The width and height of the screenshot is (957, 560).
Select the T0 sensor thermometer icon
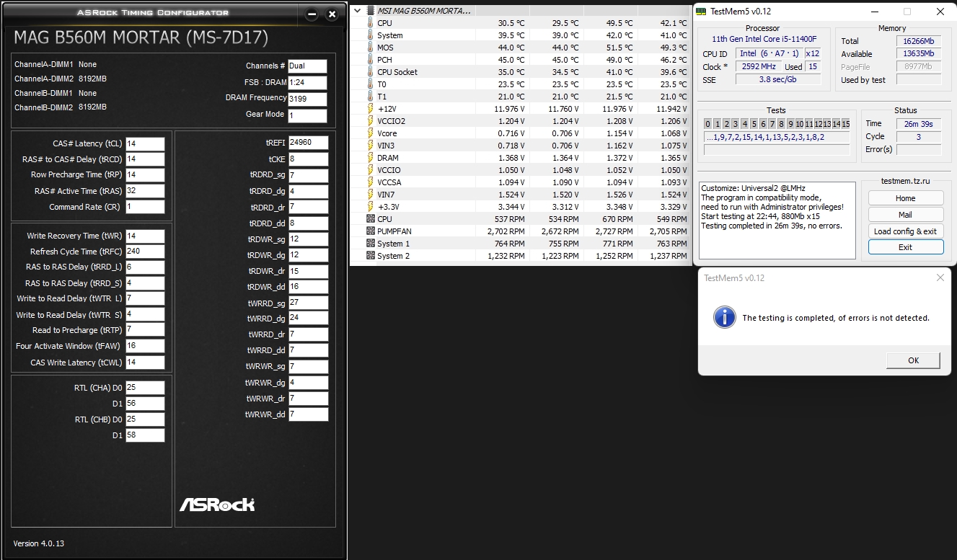pos(371,84)
